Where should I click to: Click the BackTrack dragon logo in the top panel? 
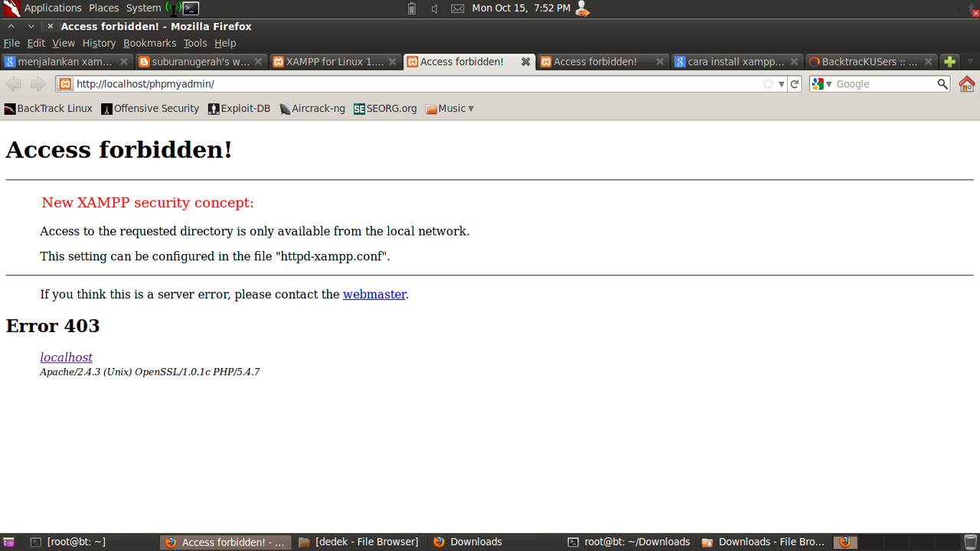[x=11, y=8]
